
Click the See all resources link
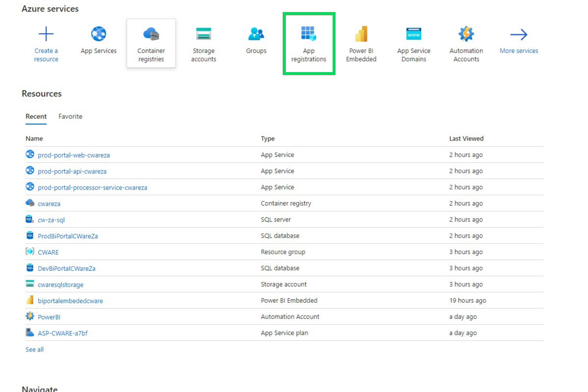tap(34, 350)
